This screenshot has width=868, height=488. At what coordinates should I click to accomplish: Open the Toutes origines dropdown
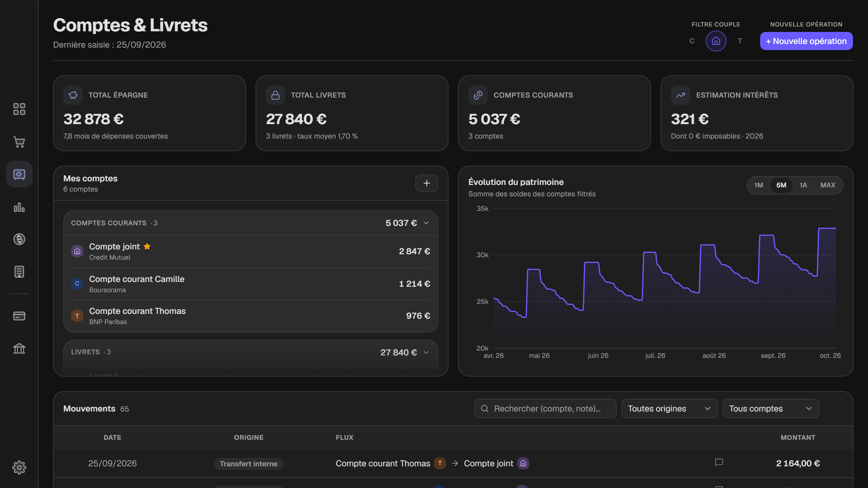(669, 408)
